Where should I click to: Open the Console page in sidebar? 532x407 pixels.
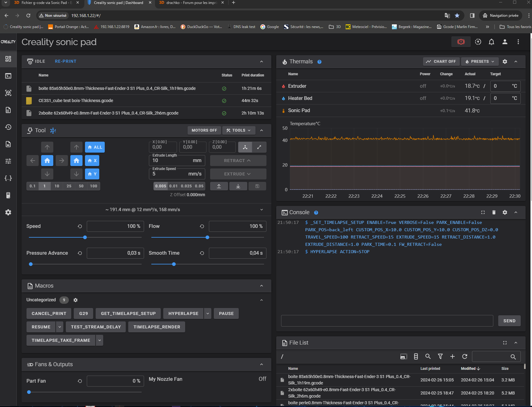click(8, 76)
